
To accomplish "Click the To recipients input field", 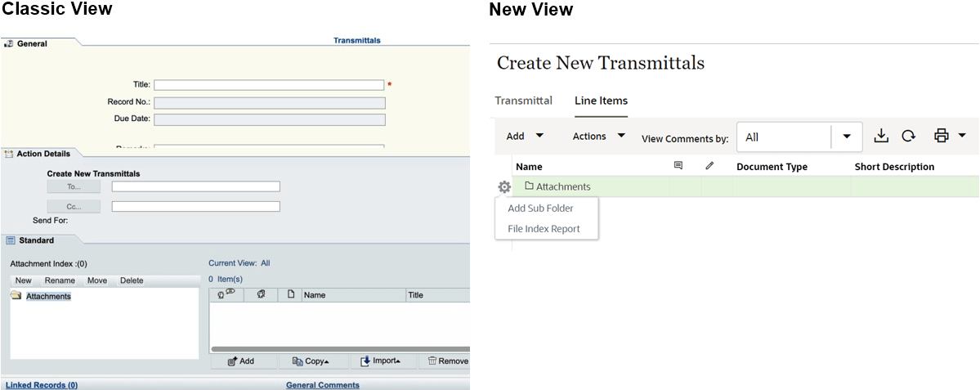I will (x=195, y=187).
